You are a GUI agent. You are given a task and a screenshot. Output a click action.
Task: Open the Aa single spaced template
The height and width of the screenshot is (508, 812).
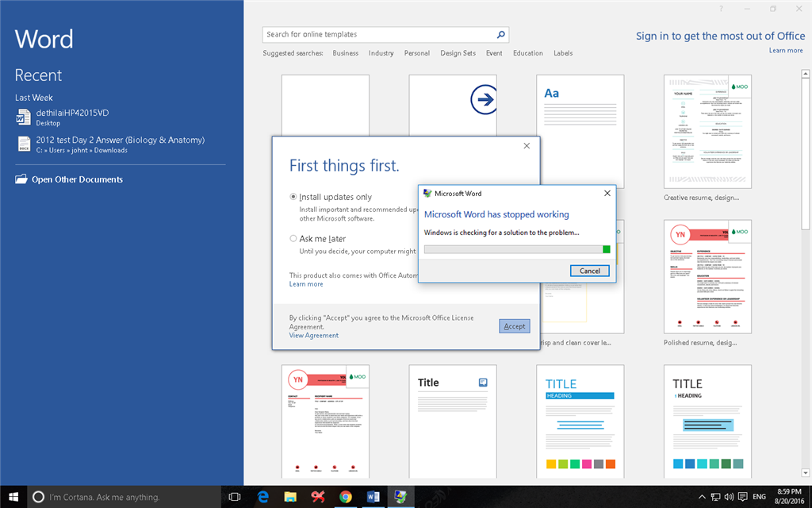tap(580, 131)
